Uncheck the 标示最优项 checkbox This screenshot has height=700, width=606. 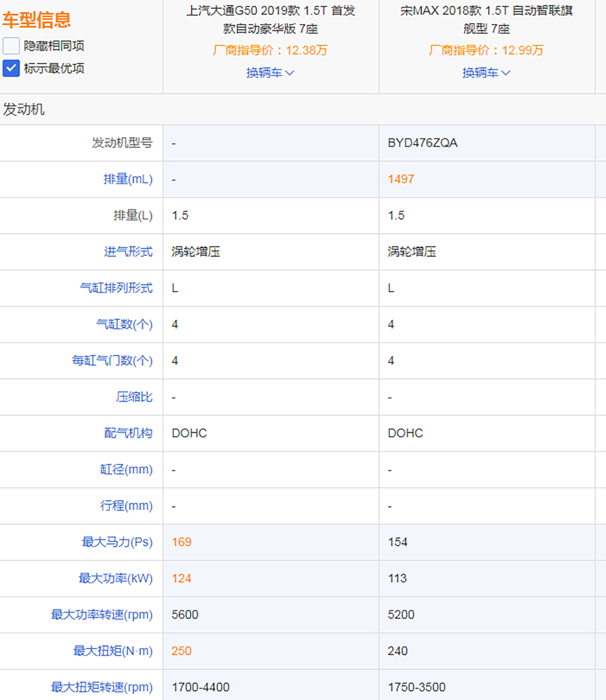click(x=11, y=68)
